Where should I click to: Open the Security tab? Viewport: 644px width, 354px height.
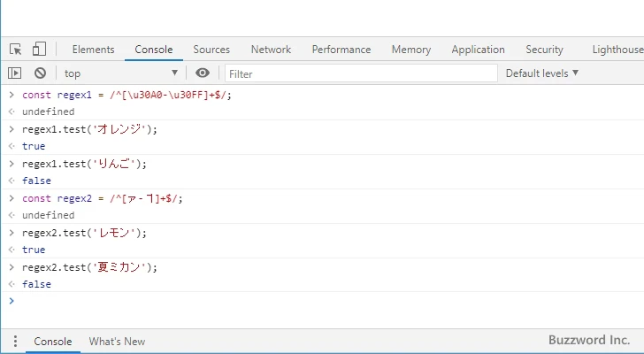coord(544,50)
